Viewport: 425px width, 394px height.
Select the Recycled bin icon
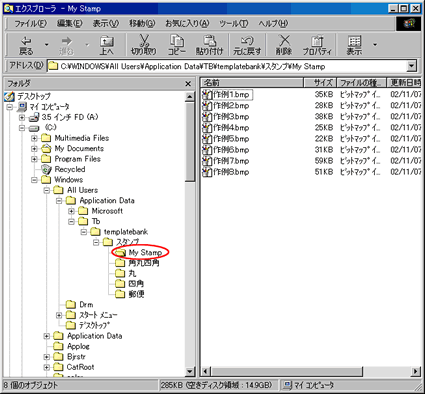pos(46,169)
